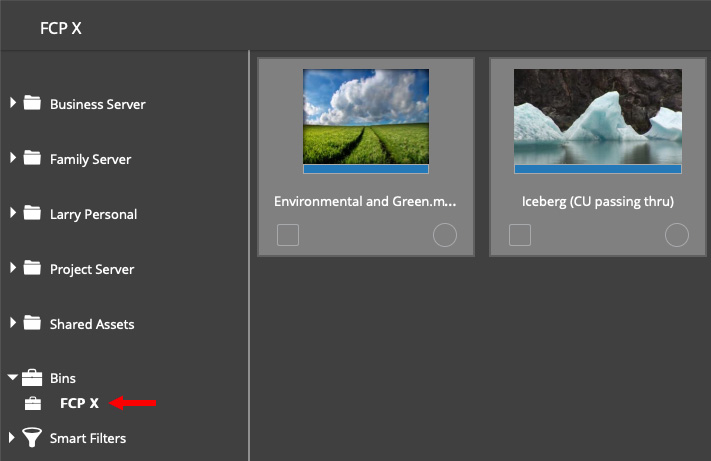The image size is (711, 461).
Task: Select the Family Server label
Action: click(90, 160)
